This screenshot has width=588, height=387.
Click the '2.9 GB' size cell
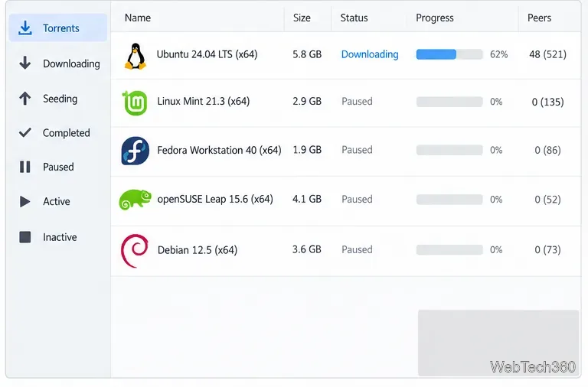(x=307, y=101)
